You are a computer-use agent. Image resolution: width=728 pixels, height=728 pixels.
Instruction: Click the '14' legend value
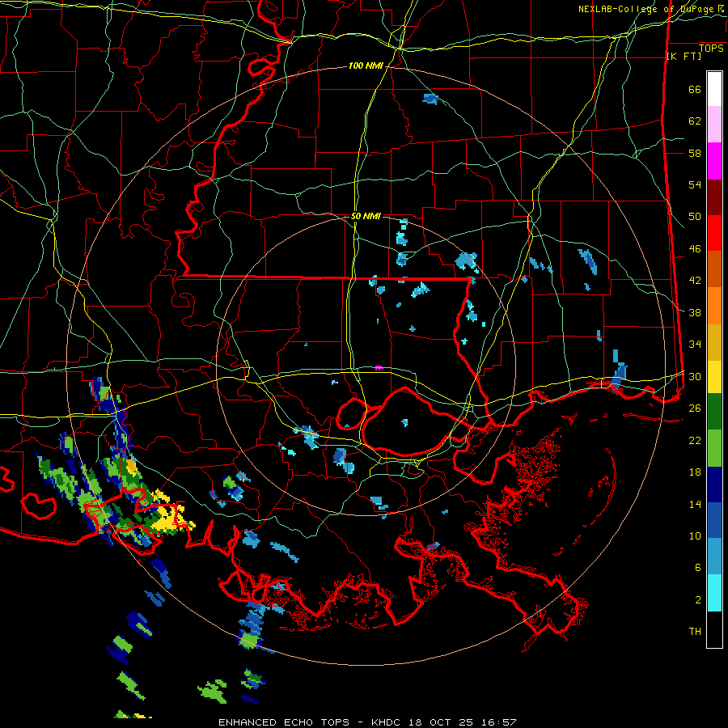(695, 504)
